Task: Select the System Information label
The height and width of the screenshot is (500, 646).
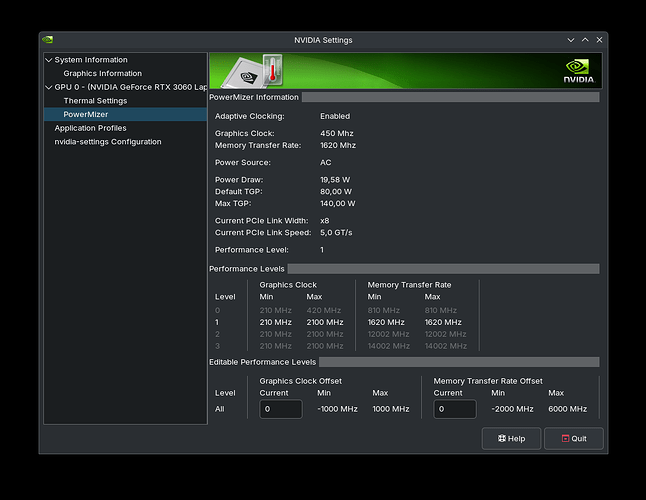Action: coord(91,60)
